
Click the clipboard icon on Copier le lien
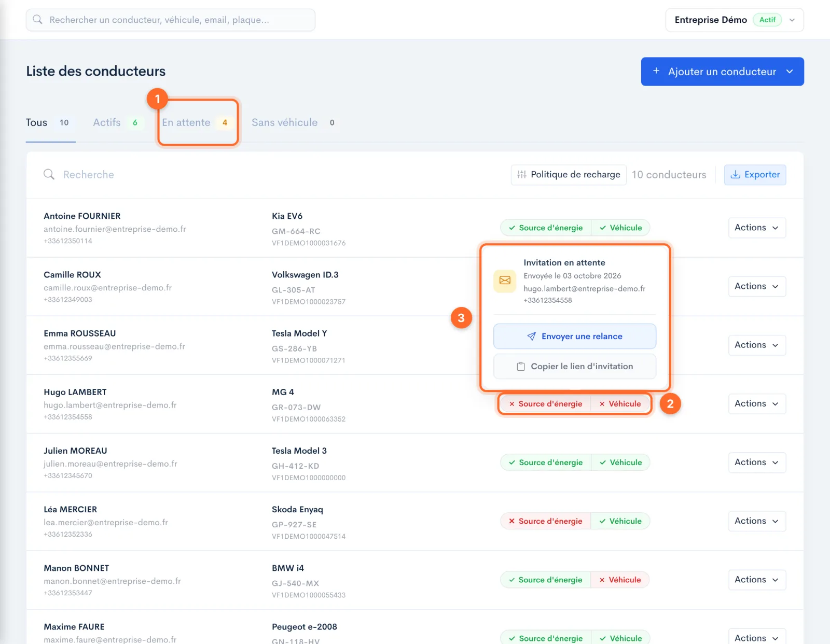pyautogui.click(x=521, y=367)
